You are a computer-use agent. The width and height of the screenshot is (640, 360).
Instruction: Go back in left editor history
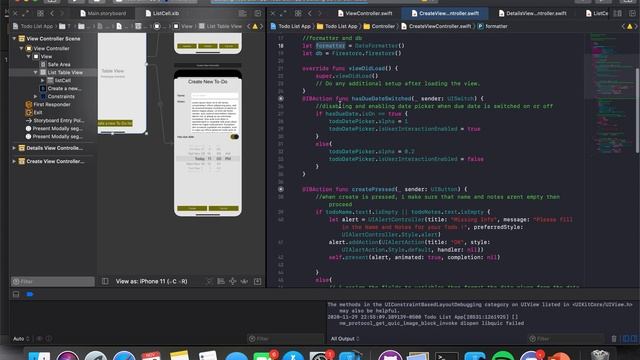click(x=52, y=13)
